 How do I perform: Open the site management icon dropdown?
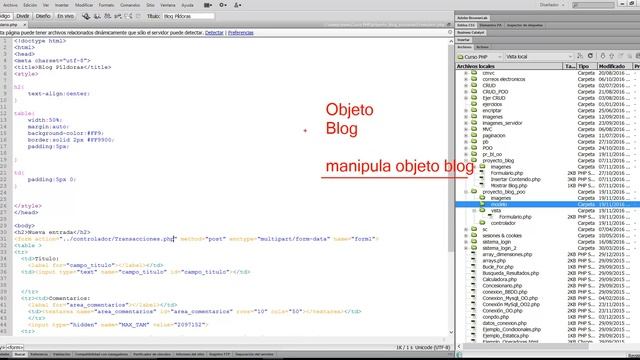coord(238,5)
